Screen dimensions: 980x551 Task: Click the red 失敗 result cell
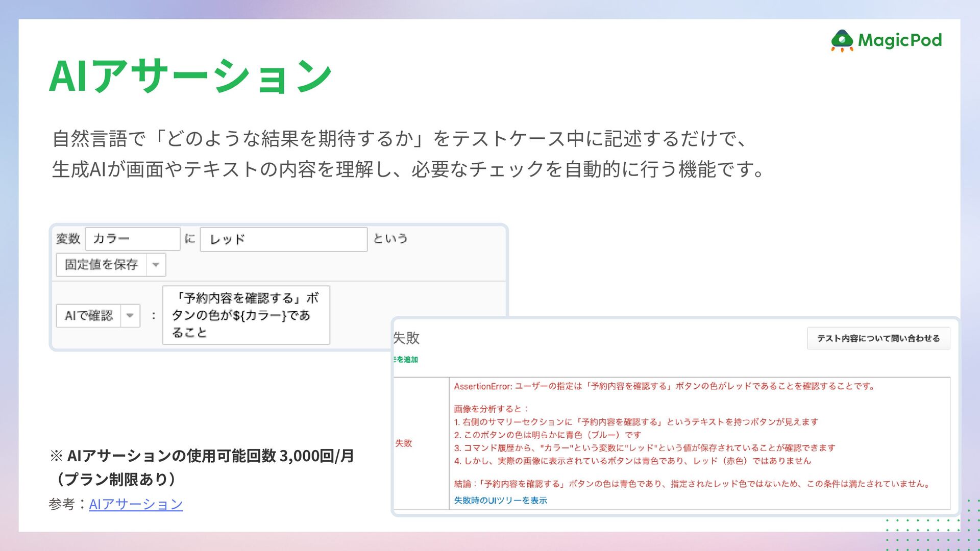[404, 443]
